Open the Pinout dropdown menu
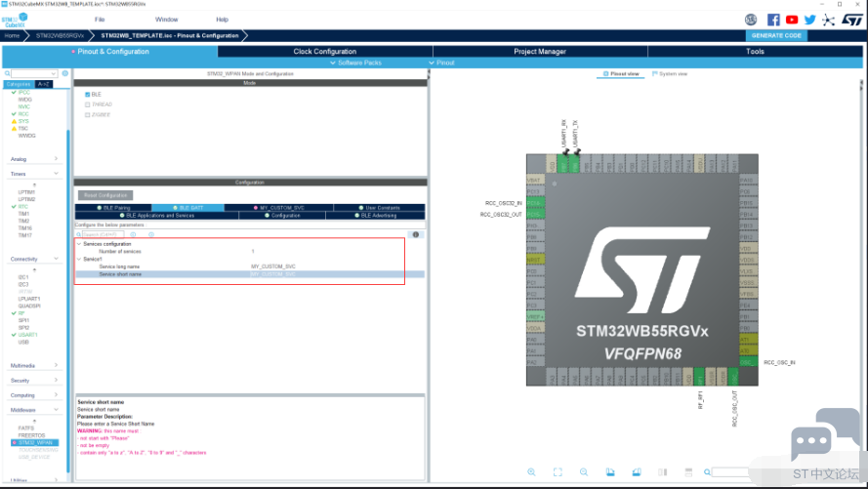Viewport: 868px width, 489px height. coord(441,63)
